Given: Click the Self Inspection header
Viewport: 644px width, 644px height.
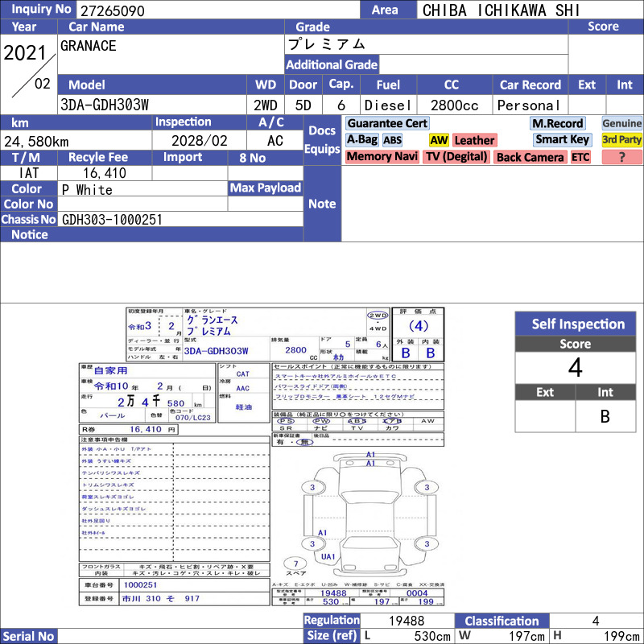Looking at the screenshot, I should pyautogui.click(x=576, y=324).
